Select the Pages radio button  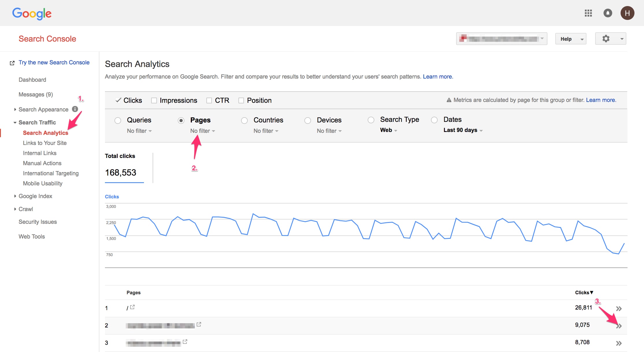tap(180, 120)
